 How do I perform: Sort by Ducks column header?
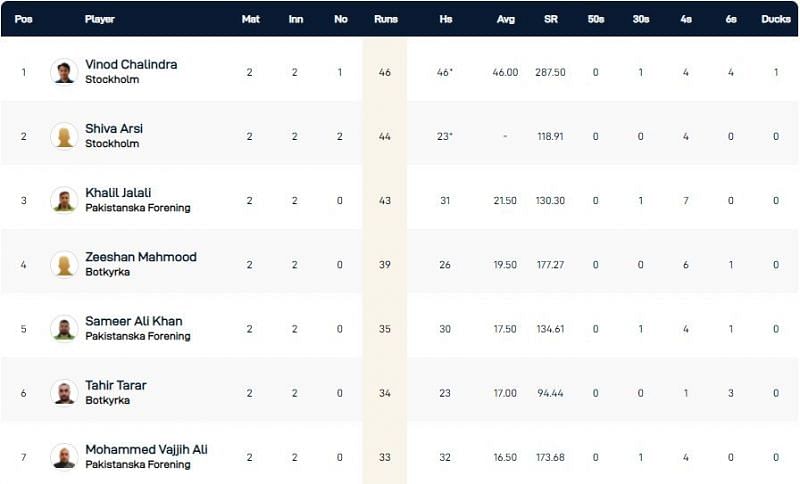[775, 19]
